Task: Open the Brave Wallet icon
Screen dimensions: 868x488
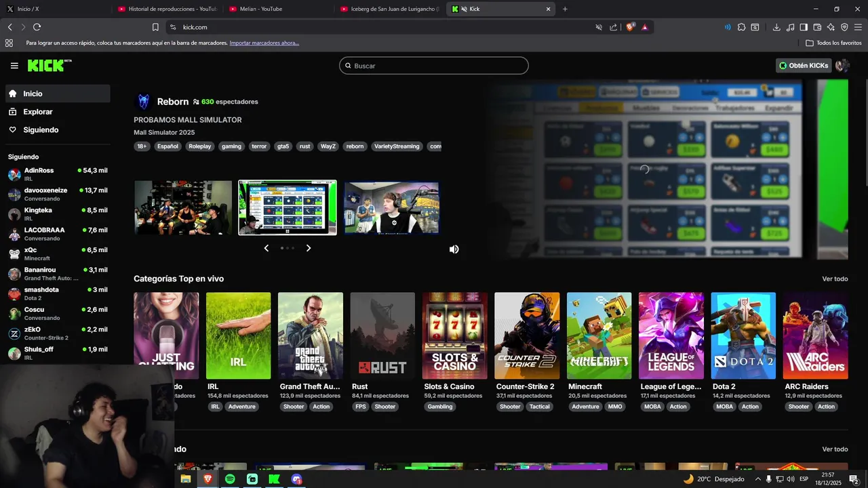Action: 817,27
